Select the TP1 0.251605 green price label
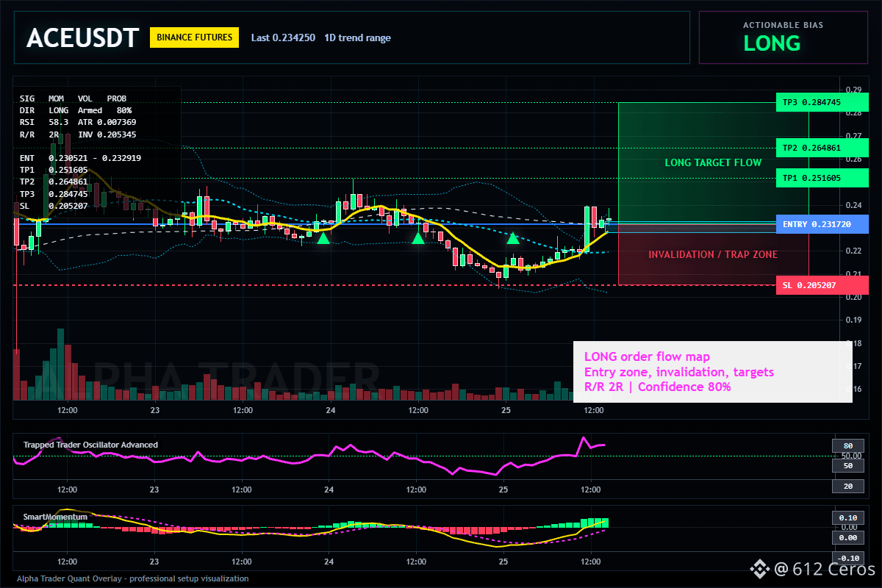882x588 pixels. point(822,178)
